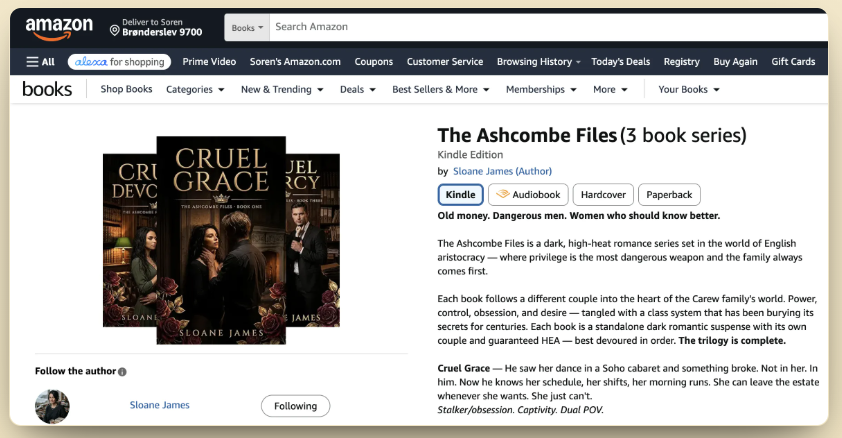Toggle the Following button for Sloane James
This screenshot has width=842, height=438.
coord(295,406)
